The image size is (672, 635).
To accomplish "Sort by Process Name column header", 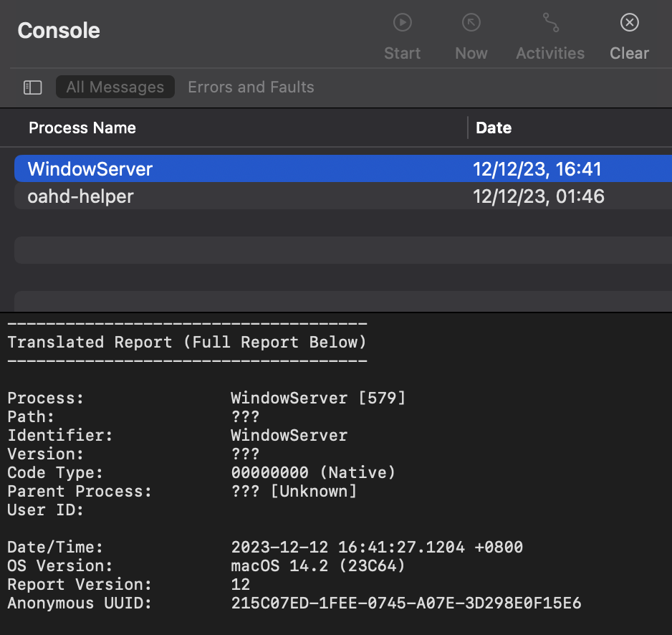I will point(82,128).
